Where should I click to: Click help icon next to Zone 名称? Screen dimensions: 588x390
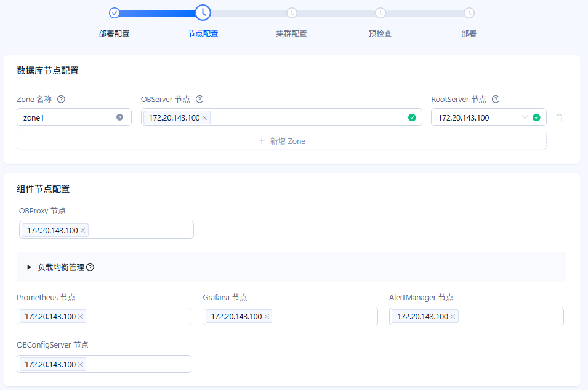[x=61, y=99]
